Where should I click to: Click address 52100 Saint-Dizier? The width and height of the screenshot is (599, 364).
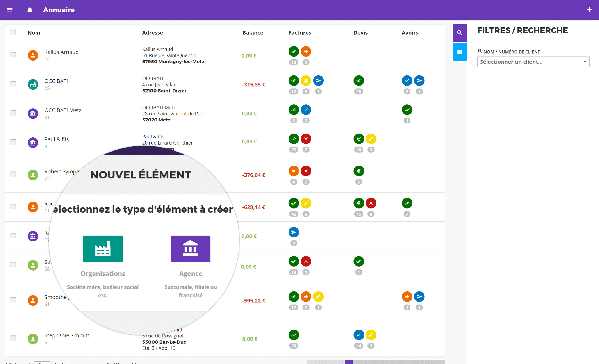tap(164, 91)
